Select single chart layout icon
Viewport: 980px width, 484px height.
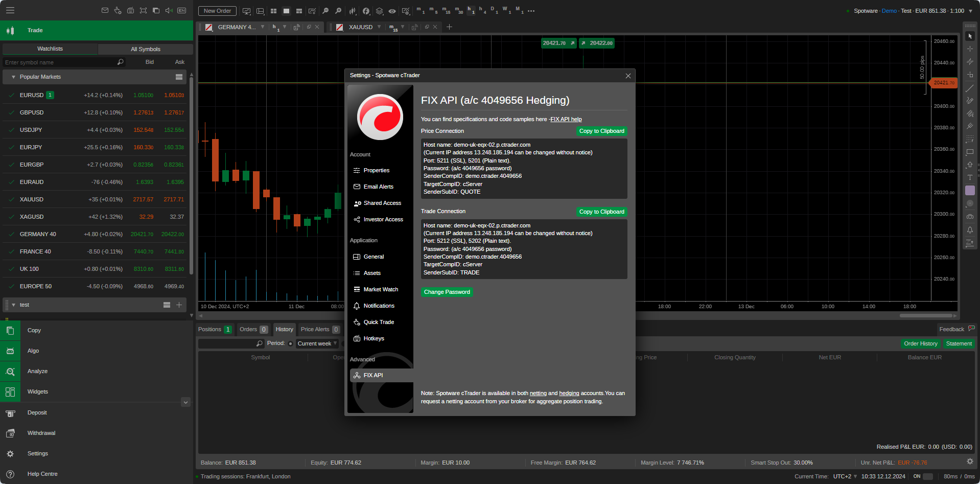(x=286, y=11)
